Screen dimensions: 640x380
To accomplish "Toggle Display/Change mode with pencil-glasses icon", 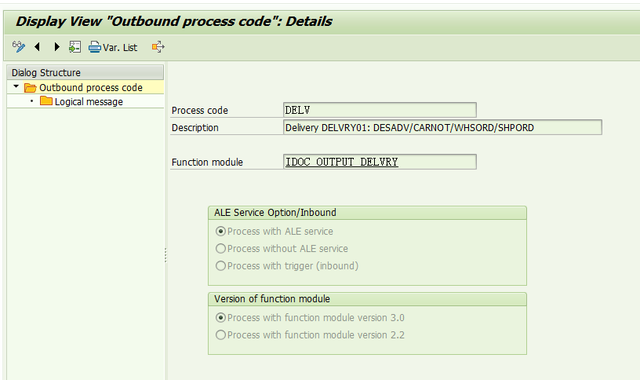I will (18, 47).
